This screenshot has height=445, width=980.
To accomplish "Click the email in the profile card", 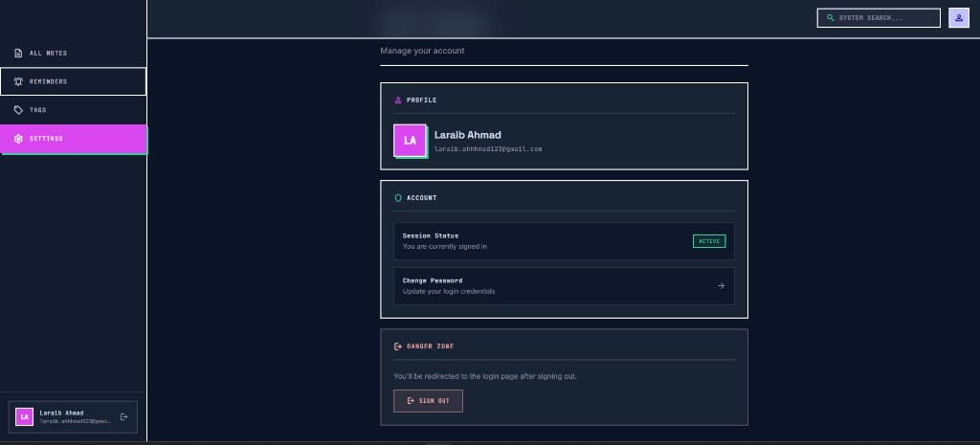I will [488, 149].
